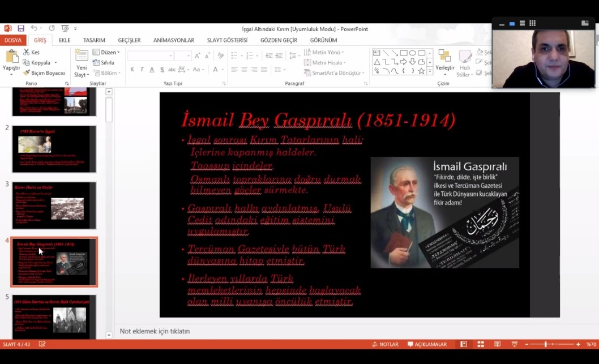Switch to SLAYT GÖSTERİSİ tab
Viewport: 599px width, 364px height.
pos(227,40)
